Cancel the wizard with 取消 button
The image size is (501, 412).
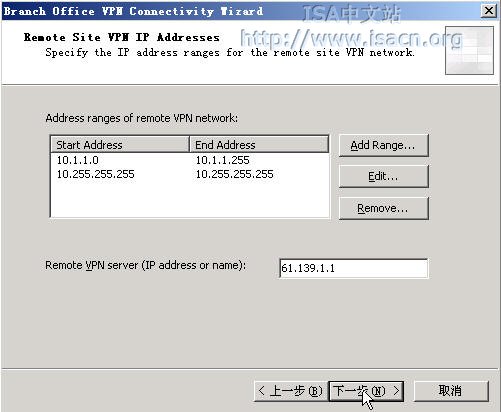click(x=451, y=391)
